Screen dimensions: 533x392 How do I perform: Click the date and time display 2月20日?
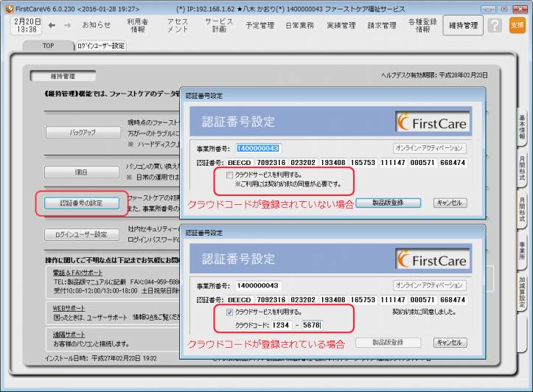pos(27,25)
